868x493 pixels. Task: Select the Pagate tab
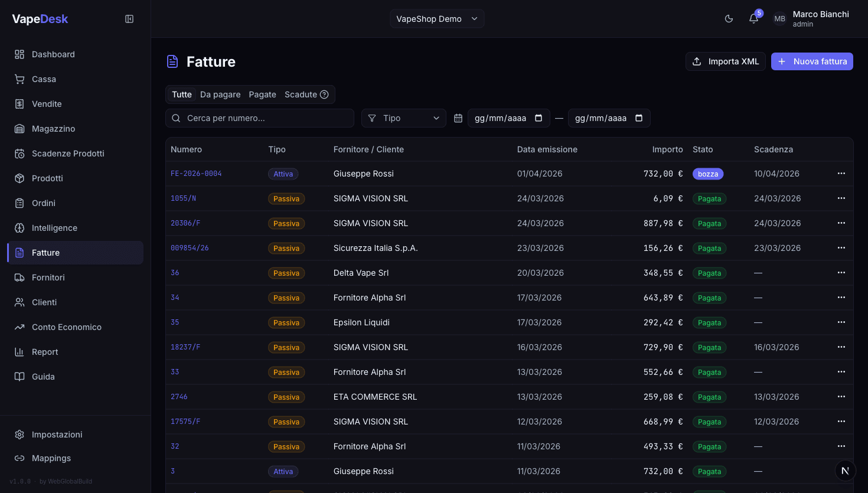(x=262, y=94)
